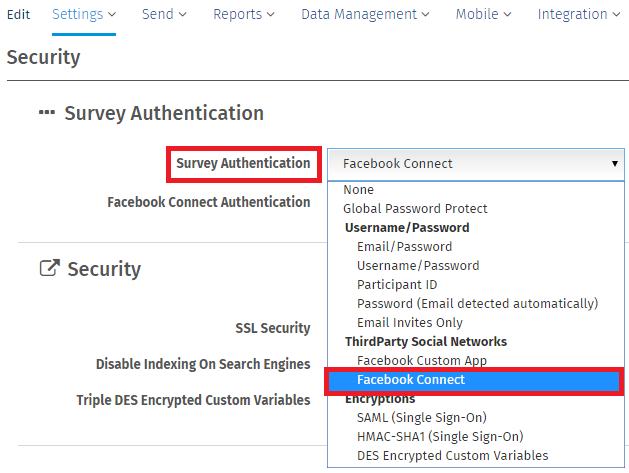
Task: Click the Edit tab
Action: pyautogui.click(x=18, y=14)
